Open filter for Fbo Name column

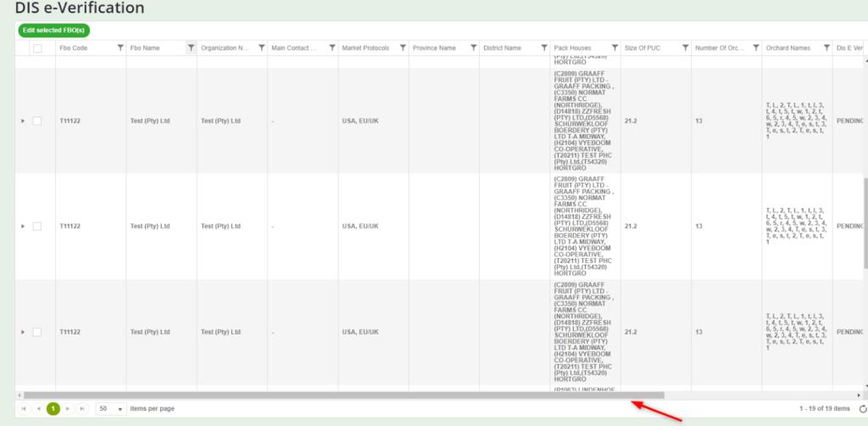point(191,48)
